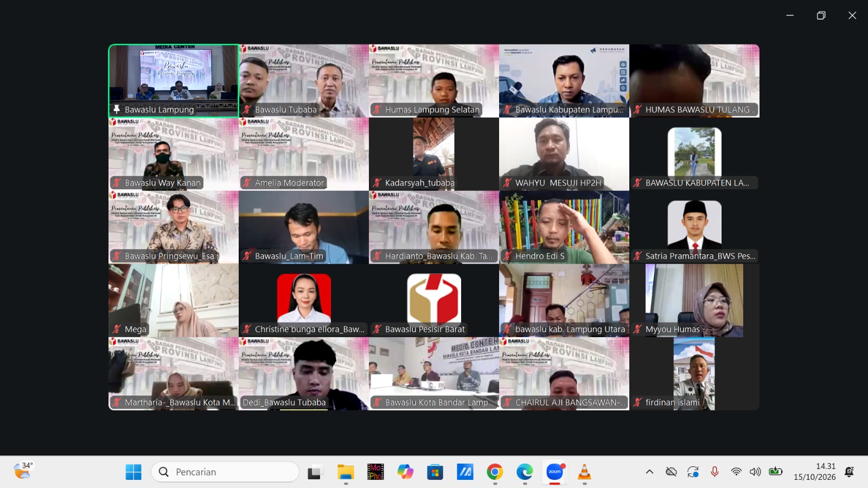The image size is (868, 488).
Task: Check battery status in the system tray
Action: (776, 471)
